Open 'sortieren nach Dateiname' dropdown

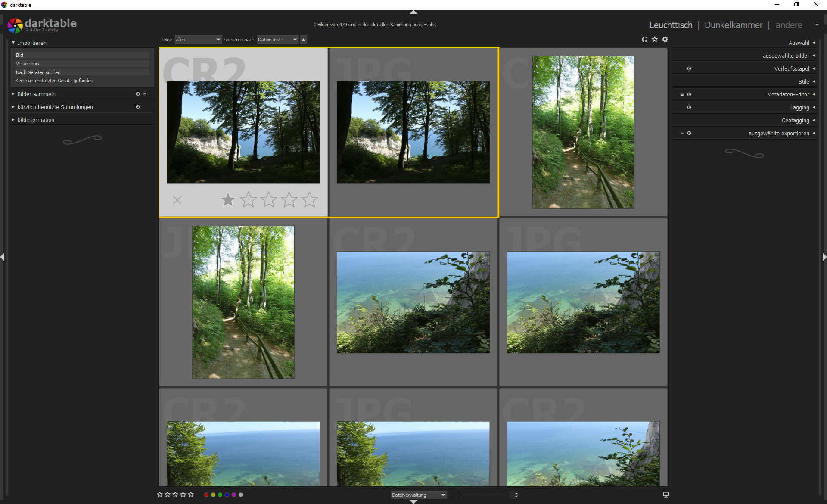[x=277, y=40]
